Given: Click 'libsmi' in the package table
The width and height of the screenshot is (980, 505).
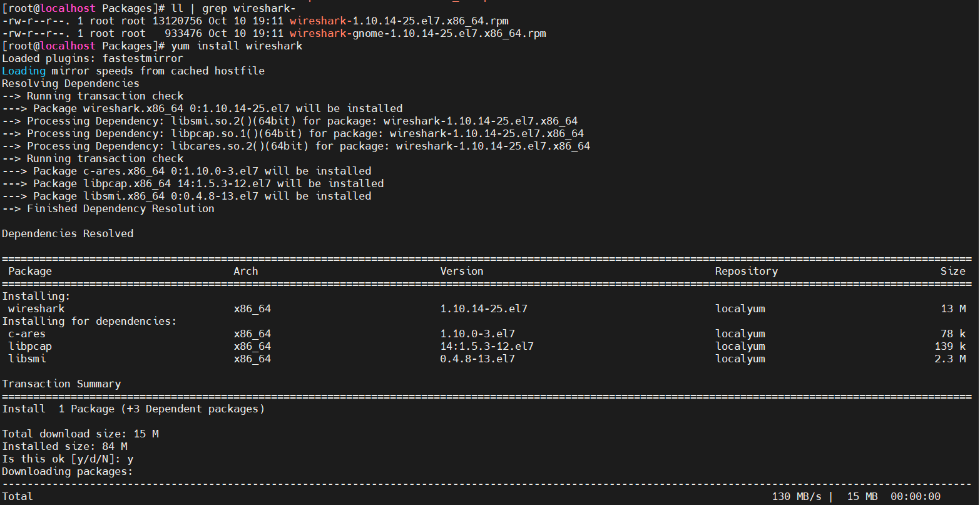Looking at the screenshot, I should (27, 359).
